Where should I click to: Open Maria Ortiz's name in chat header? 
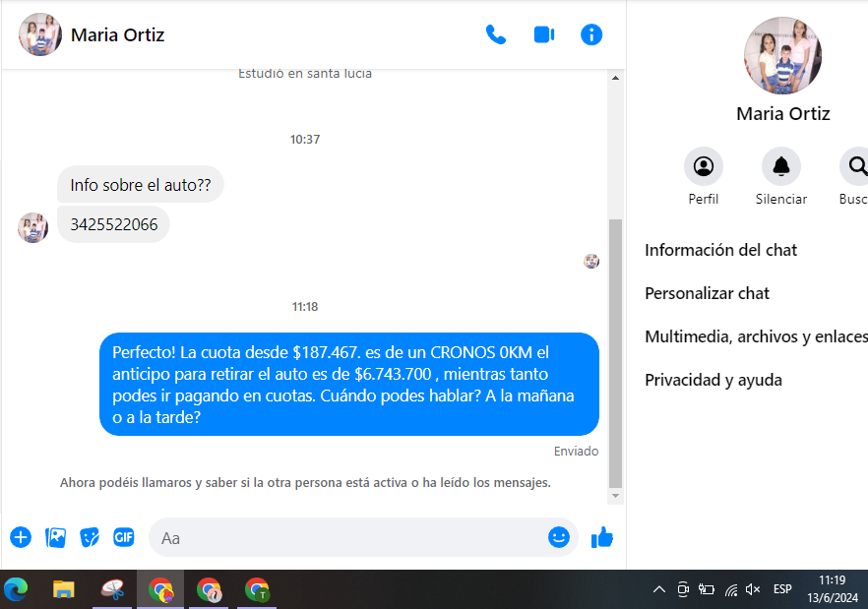coord(117,35)
